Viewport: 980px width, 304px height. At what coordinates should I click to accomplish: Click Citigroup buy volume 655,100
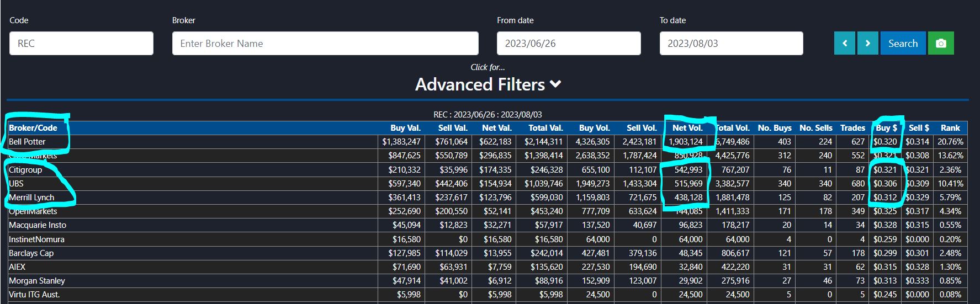[596, 170]
